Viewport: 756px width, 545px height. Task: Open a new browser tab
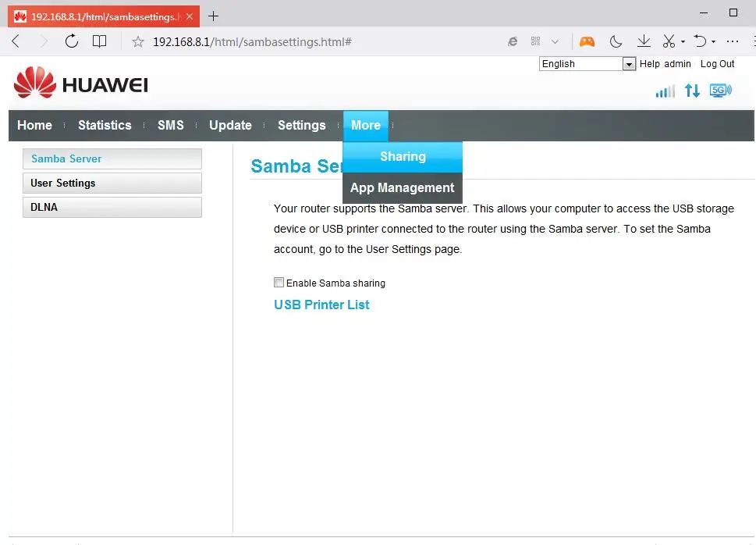click(x=213, y=16)
